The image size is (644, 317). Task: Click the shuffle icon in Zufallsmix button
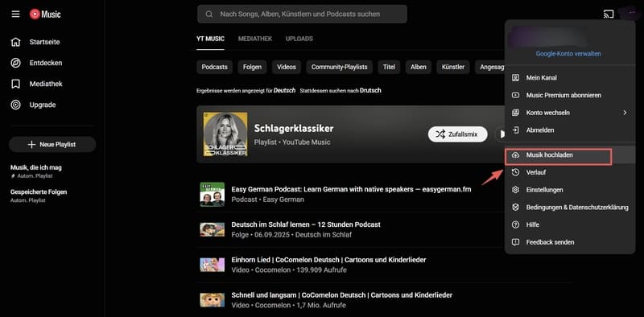[440, 134]
